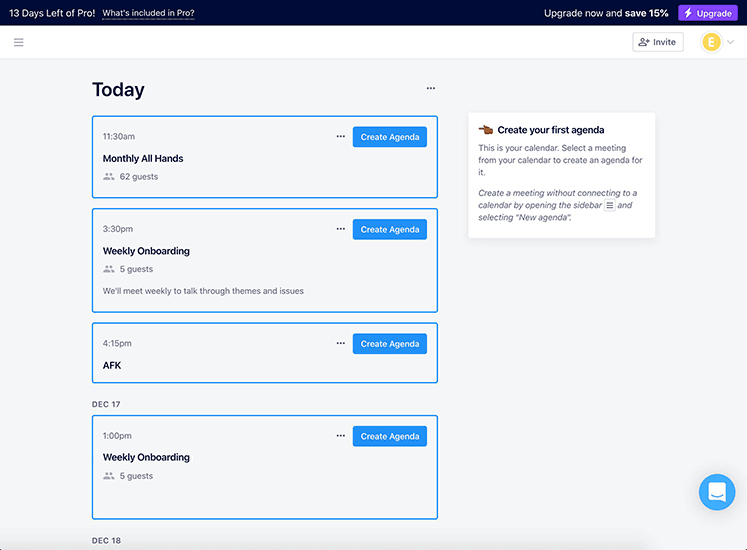Open the 'What's included in Pro?' link
The width and height of the screenshot is (747, 550).
click(x=148, y=13)
